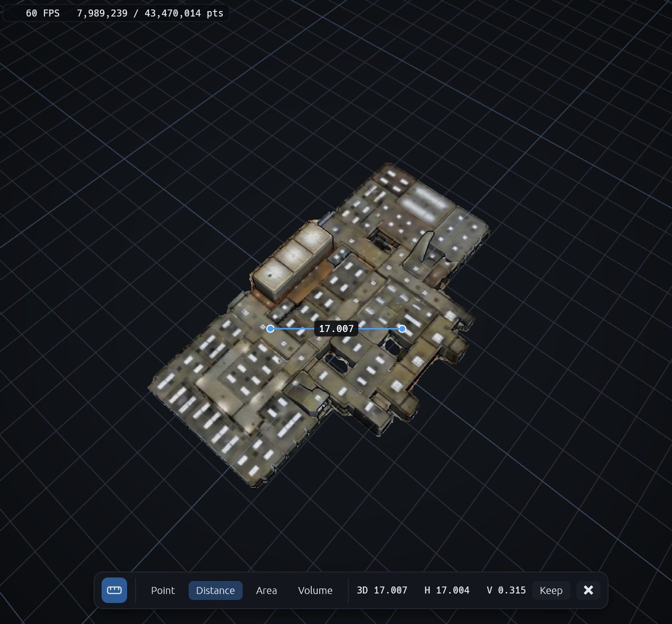672x624 pixels.
Task: Click the left measurement endpoint handle
Action: 270,328
